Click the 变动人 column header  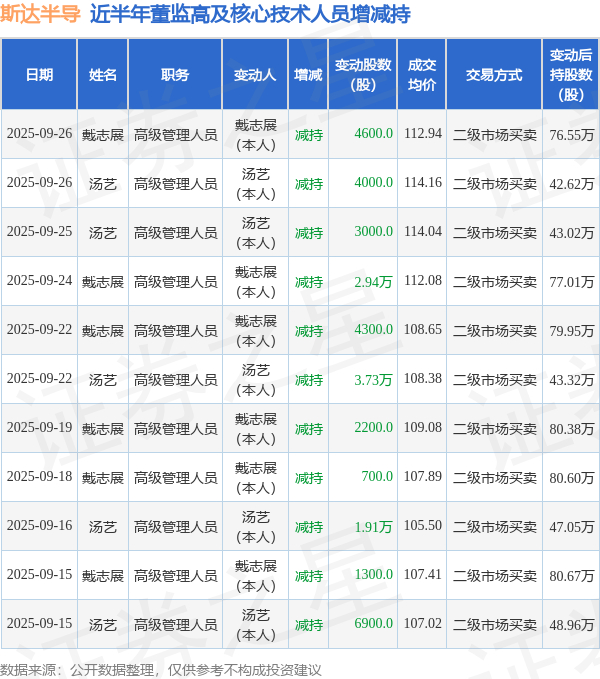pyautogui.click(x=255, y=74)
